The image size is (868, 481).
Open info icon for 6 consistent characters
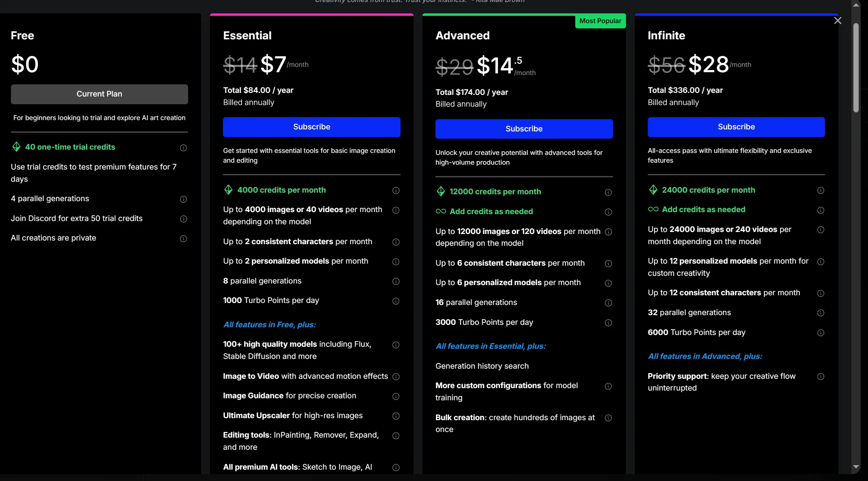(608, 264)
